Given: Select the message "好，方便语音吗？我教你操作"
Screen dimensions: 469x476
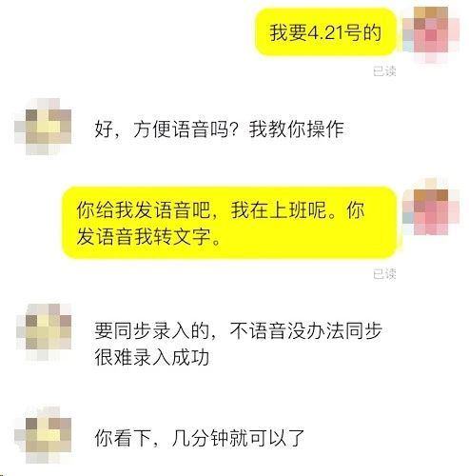Looking at the screenshot, I should click(219, 129).
